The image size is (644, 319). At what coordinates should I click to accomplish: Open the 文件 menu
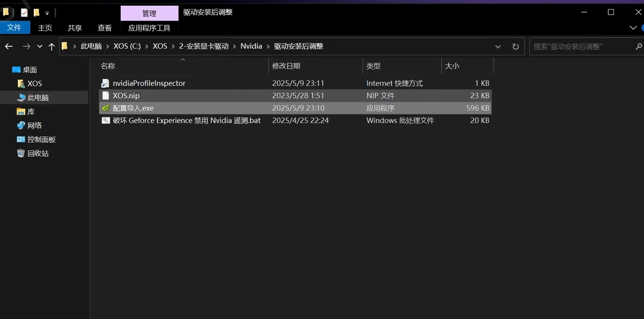[x=14, y=28]
